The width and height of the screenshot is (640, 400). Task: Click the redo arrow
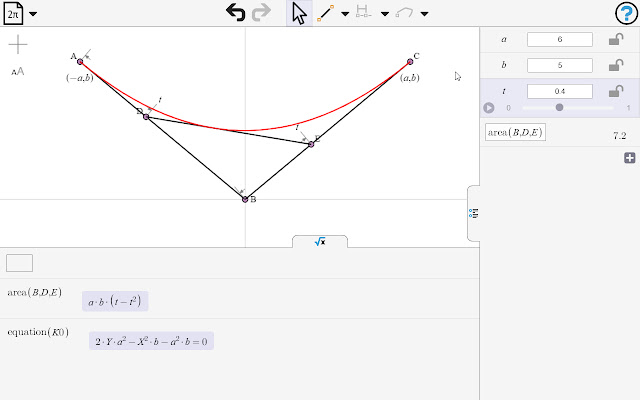pos(261,13)
